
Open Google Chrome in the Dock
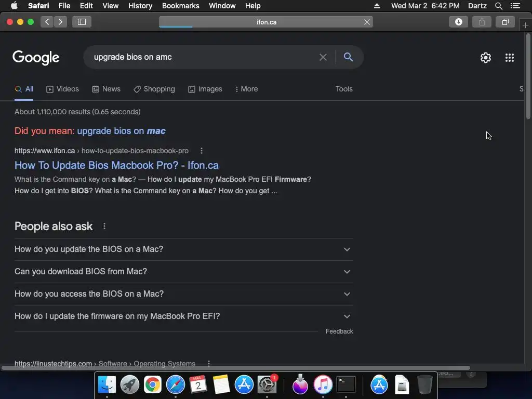pyautogui.click(x=153, y=385)
